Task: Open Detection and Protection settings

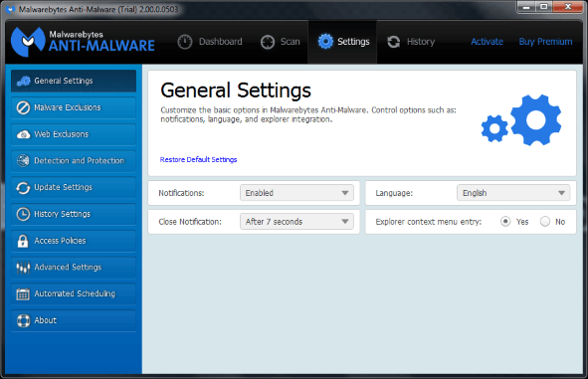Action: click(x=74, y=161)
